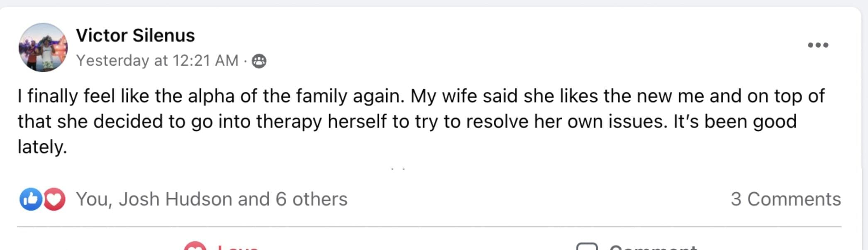The image size is (868, 250).
Task: Click the 'Yesterday at 12:21 AM' timestamp
Action: tap(157, 61)
